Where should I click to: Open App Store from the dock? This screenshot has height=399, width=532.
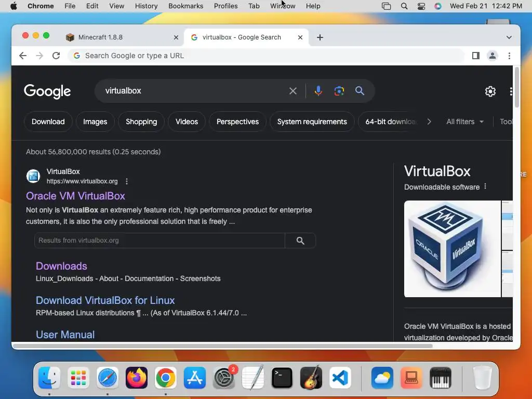tap(195, 378)
